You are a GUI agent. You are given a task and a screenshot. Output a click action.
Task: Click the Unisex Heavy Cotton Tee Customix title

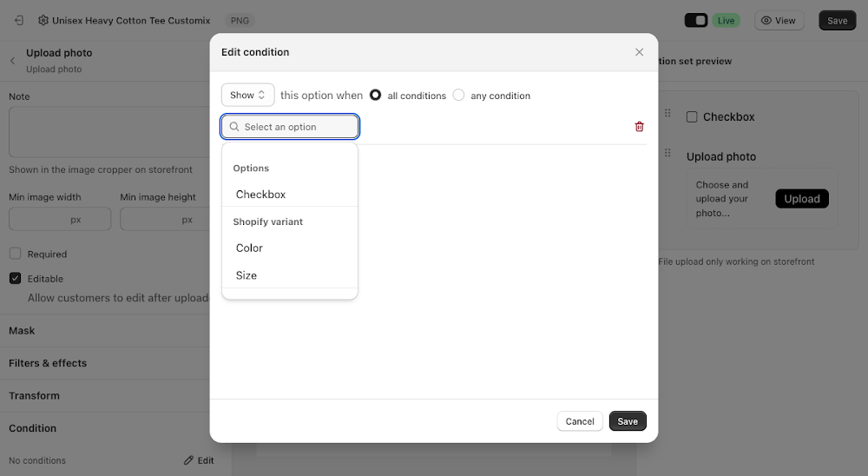(x=131, y=21)
